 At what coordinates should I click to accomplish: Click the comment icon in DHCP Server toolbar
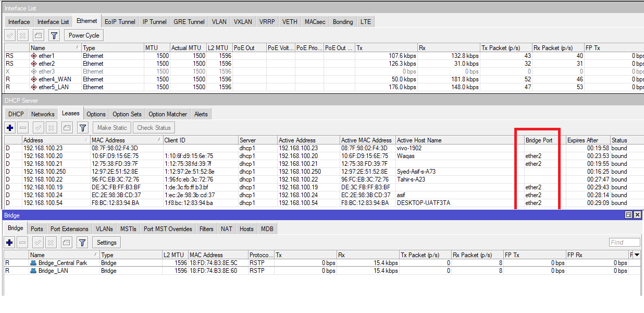[67, 127]
